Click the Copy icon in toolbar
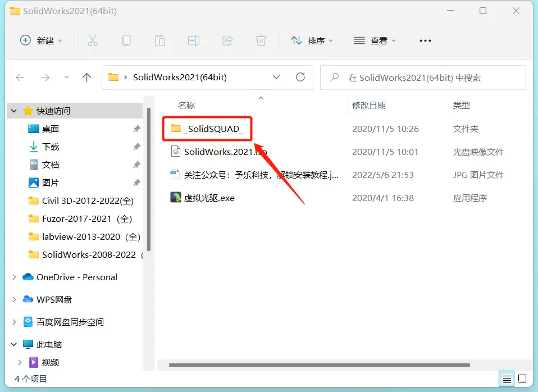The width and height of the screenshot is (538, 392). pyautogui.click(x=126, y=40)
